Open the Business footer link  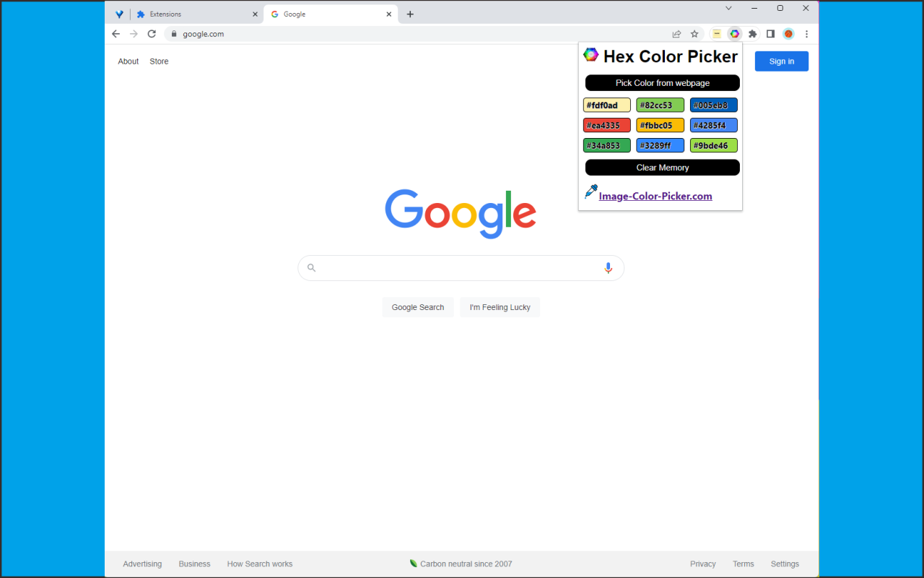195,564
